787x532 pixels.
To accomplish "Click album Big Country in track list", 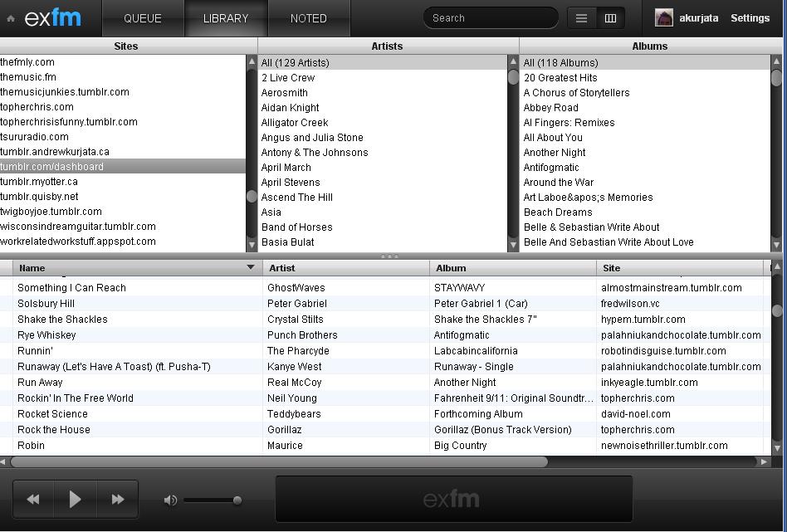I will coord(460,446).
